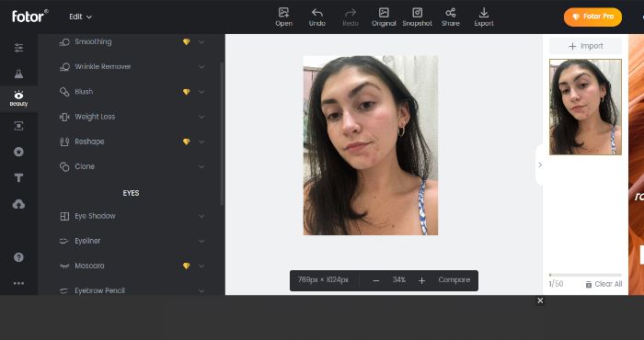Zoom in with the plus button
The width and height of the screenshot is (644, 340).
point(421,280)
